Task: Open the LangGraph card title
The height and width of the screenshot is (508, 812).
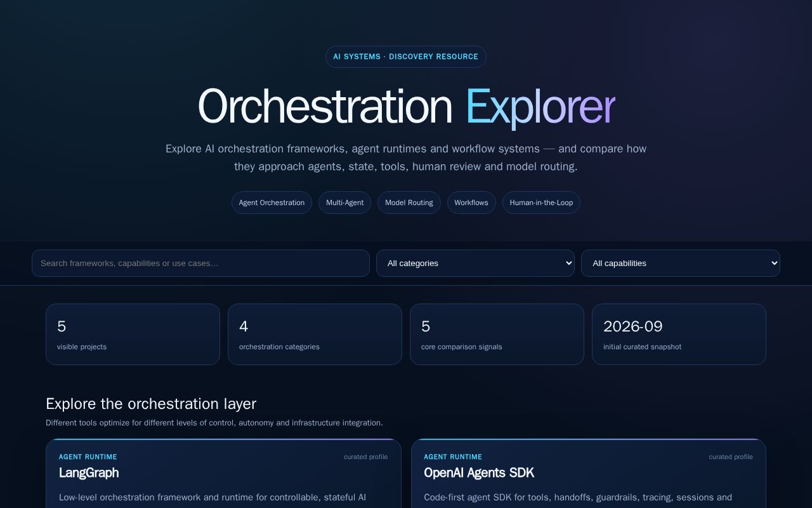Action: (89, 472)
